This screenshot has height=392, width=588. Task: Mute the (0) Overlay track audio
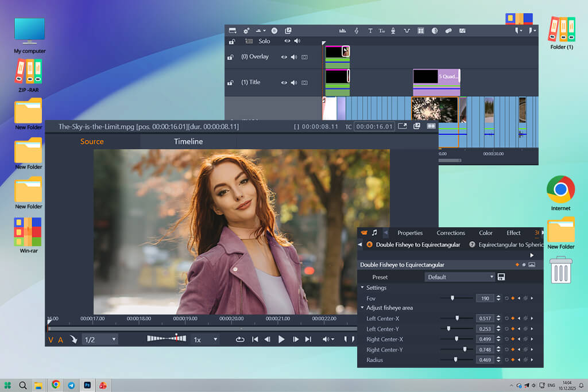point(294,57)
